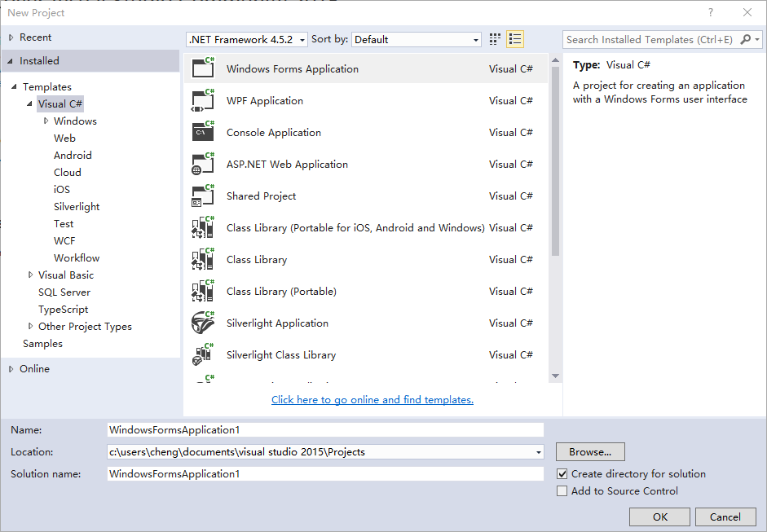Select the TypeScript templates category
Viewport: 767px width, 532px height.
tap(63, 310)
